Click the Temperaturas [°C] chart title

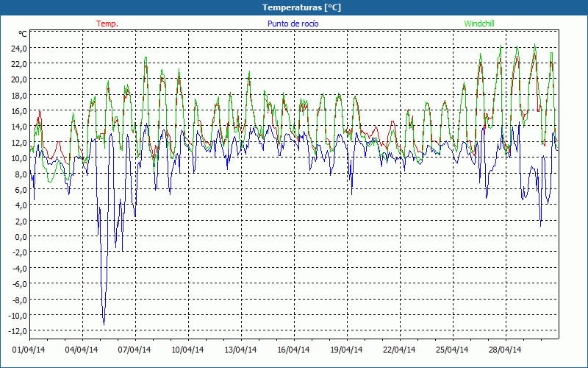coord(301,7)
